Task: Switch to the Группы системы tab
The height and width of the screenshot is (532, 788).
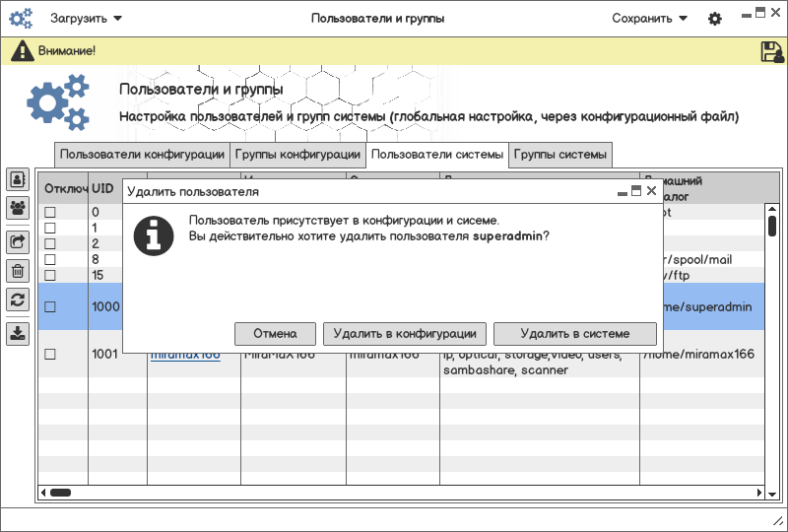Action: click(x=560, y=155)
